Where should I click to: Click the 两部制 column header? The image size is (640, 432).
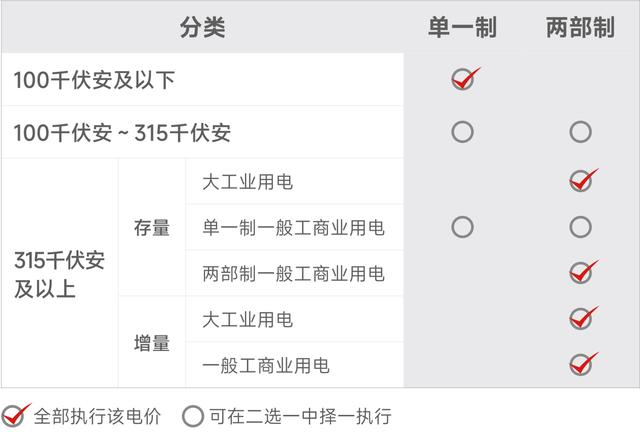(580, 27)
